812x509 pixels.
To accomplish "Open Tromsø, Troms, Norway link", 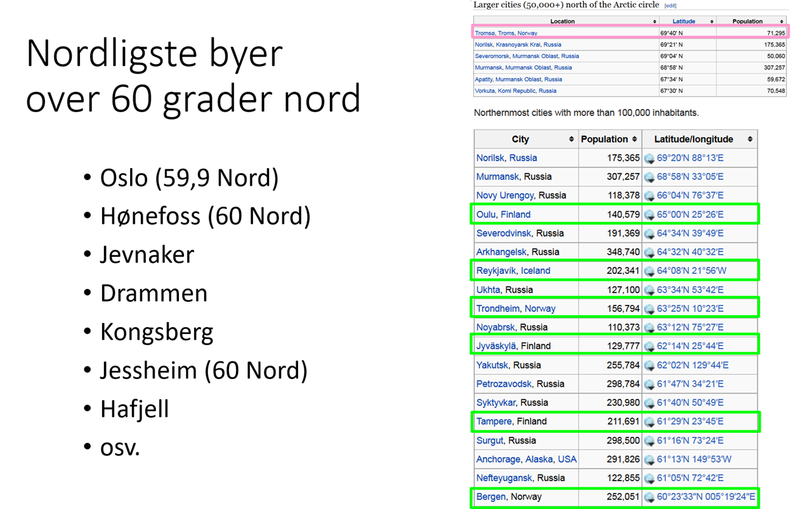I will (x=506, y=33).
